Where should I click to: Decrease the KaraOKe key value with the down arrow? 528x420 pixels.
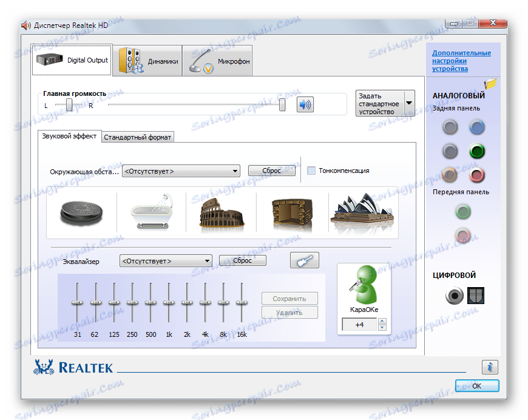click(x=382, y=327)
